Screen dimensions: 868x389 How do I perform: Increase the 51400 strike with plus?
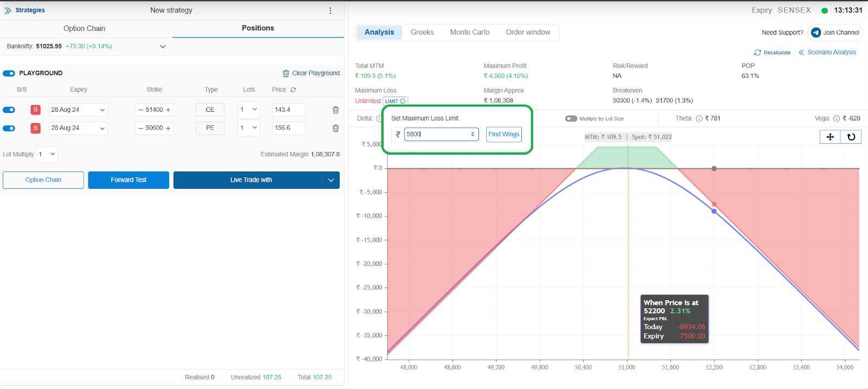pyautogui.click(x=168, y=110)
